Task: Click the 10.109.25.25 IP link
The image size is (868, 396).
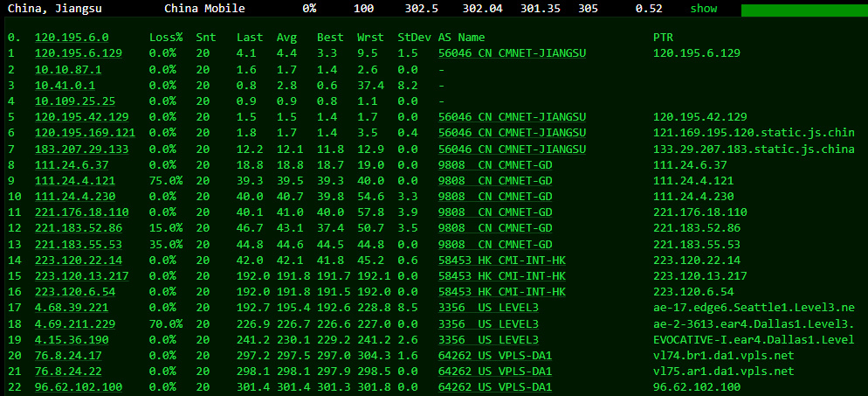Action: tap(72, 101)
